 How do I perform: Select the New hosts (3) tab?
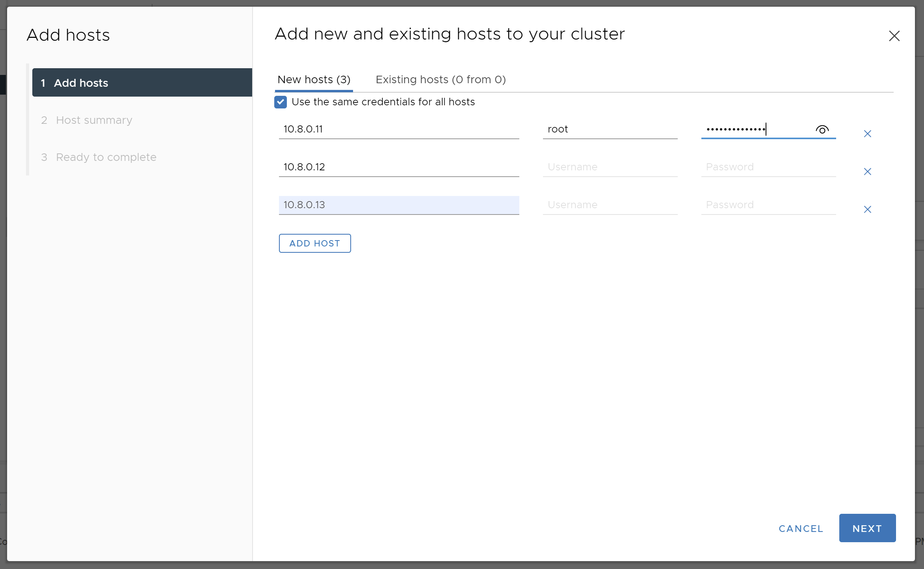pos(314,80)
